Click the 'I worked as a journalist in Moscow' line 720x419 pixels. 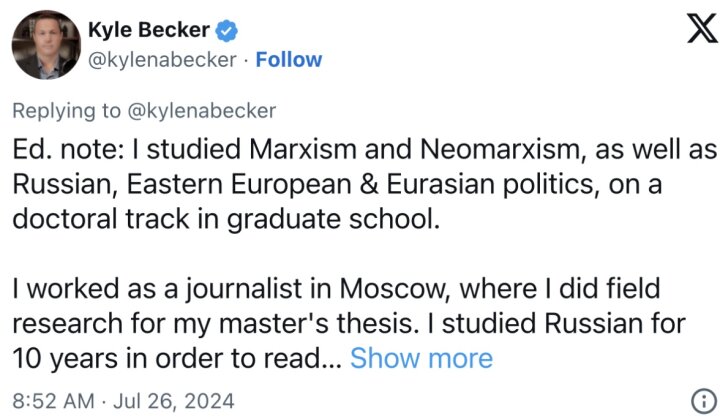pos(336,289)
